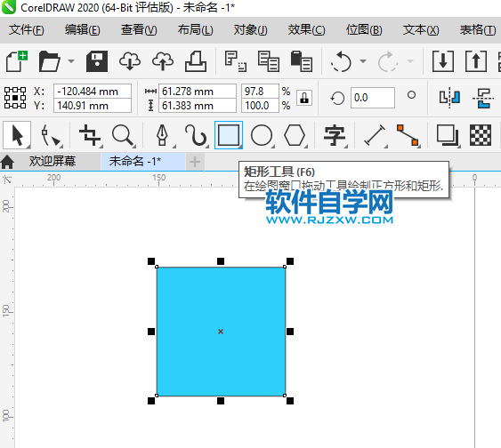
Task: Click the ruler origin corner icon
Action: [x=7, y=180]
